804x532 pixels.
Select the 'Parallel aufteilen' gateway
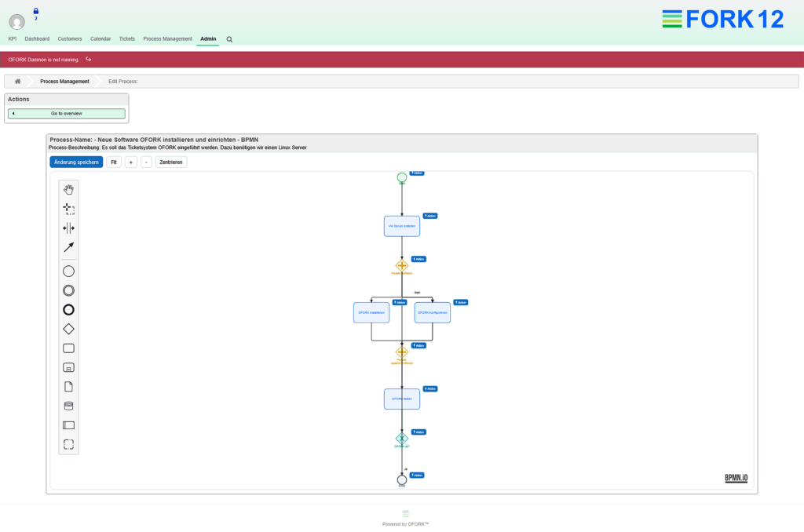pos(402,265)
